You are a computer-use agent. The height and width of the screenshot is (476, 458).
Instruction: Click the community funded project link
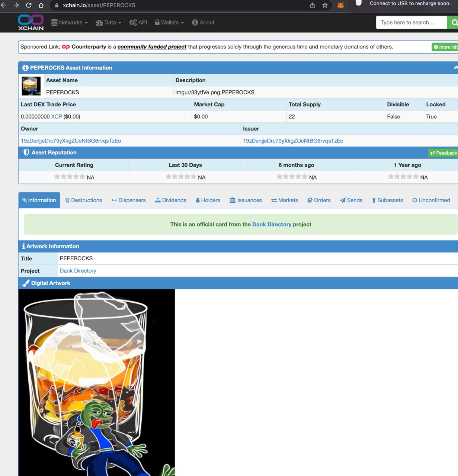[x=152, y=47]
